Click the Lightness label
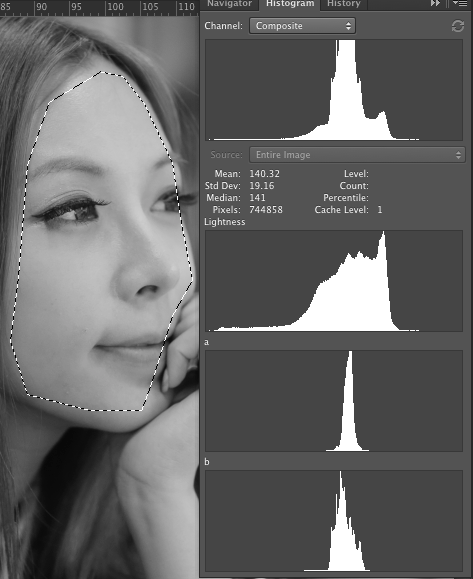 [224, 222]
